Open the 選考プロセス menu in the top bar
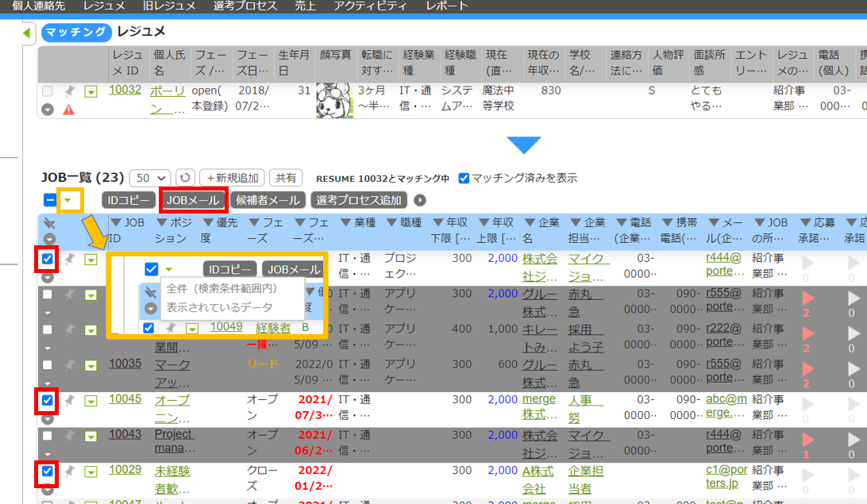This screenshot has width=867, height=504. pyautogui.click(x=245, y=6)
